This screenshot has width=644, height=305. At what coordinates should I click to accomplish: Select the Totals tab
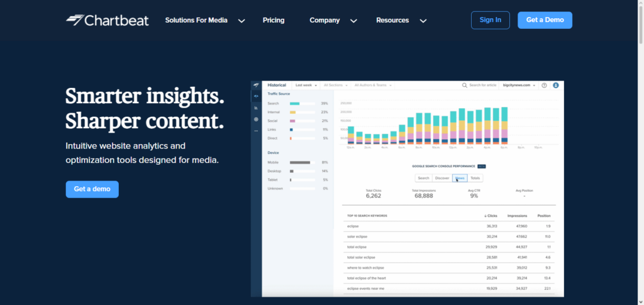[x=475, y=178]
